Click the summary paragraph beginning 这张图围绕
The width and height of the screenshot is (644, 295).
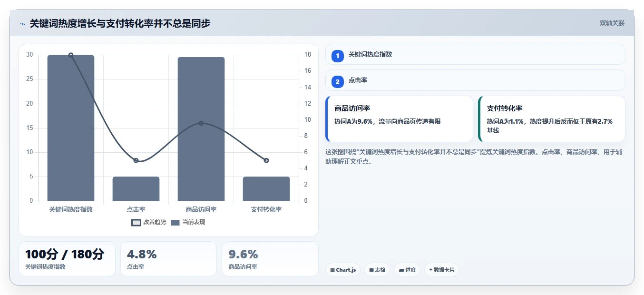[x=474, y=157]
